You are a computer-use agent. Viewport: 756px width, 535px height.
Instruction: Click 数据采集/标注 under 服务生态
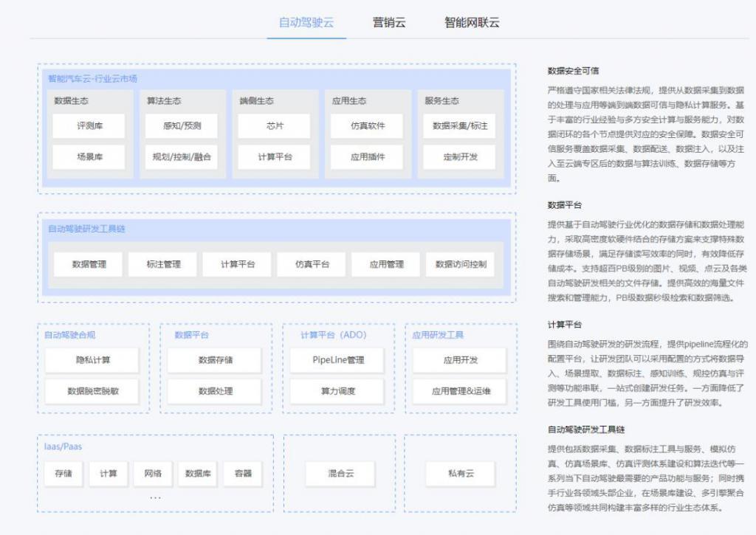pos(459,125)
